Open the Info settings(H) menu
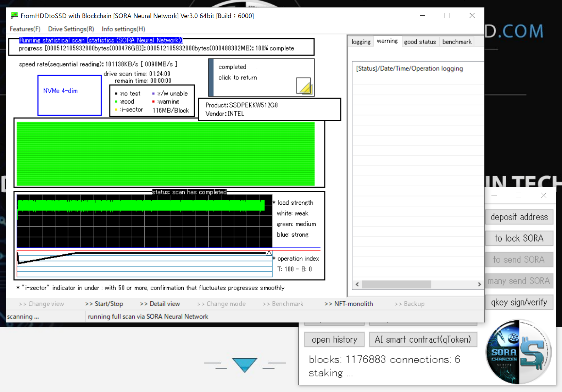 pos(123,29)
